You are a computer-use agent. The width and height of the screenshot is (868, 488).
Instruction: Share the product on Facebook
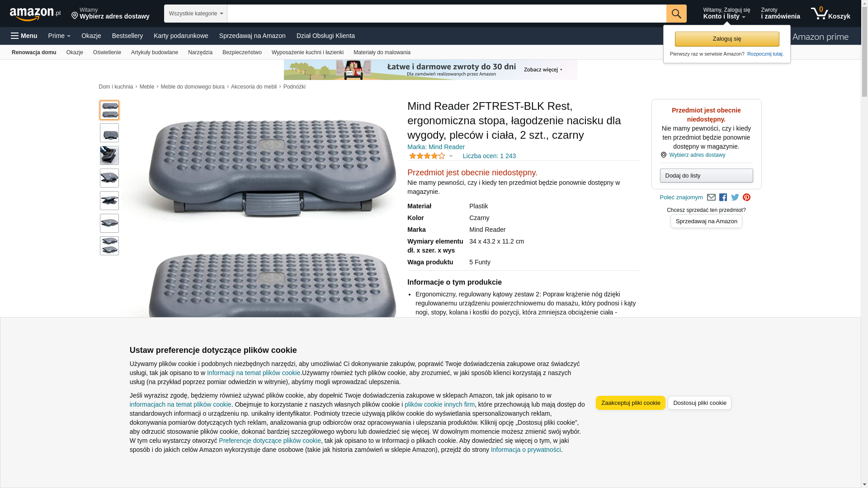pos(723,197)
